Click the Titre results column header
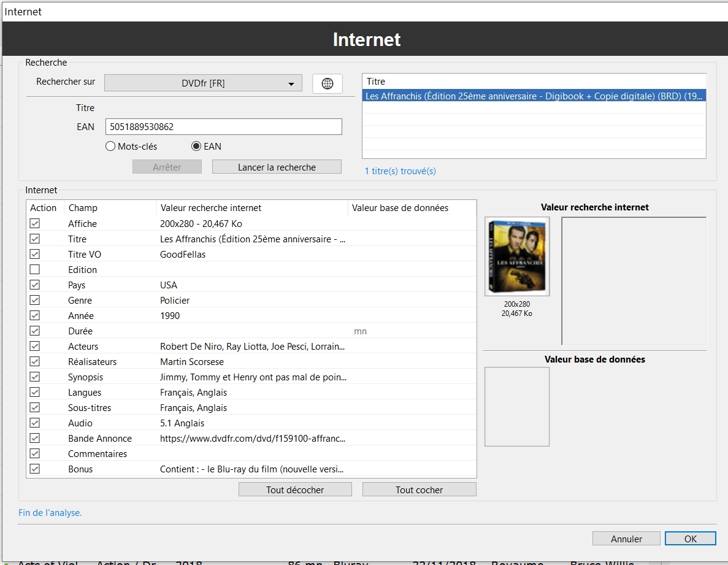This screenshot has height=565, width=728. (534, 81)
